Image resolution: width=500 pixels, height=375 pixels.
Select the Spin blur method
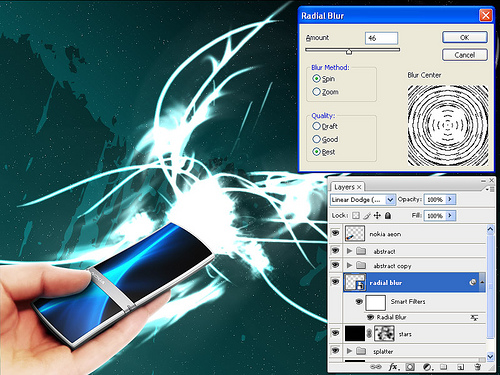(316, 79)
